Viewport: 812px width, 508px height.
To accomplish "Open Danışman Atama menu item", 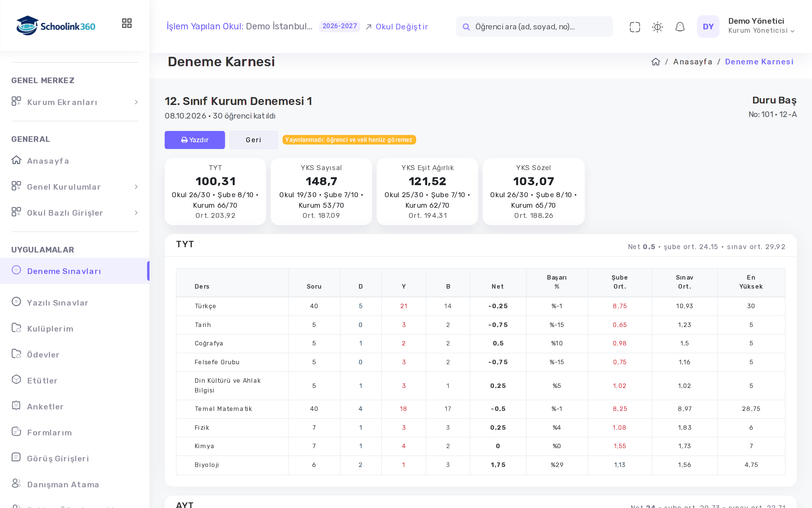I will coord(74,484).
